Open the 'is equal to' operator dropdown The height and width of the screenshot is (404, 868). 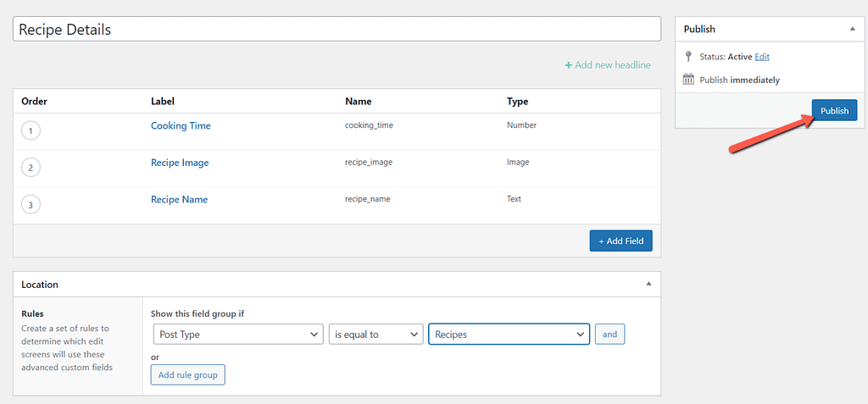(376, 335)
